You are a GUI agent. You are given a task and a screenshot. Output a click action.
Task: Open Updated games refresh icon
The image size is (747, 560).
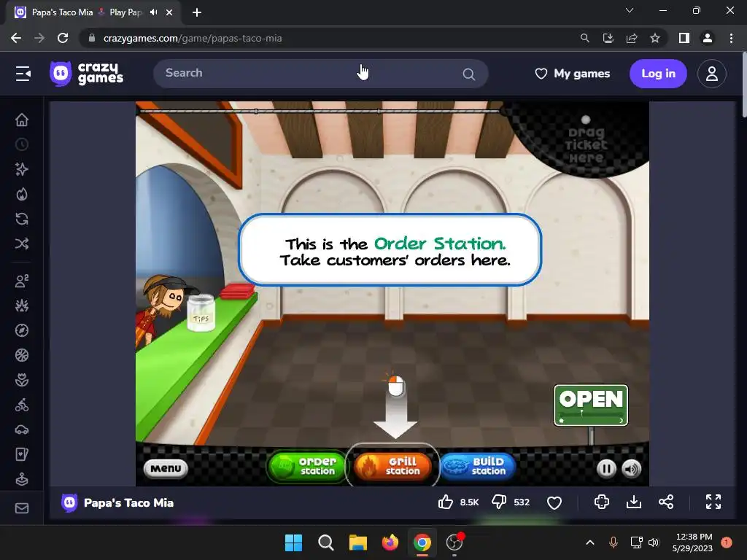point(22,219)
